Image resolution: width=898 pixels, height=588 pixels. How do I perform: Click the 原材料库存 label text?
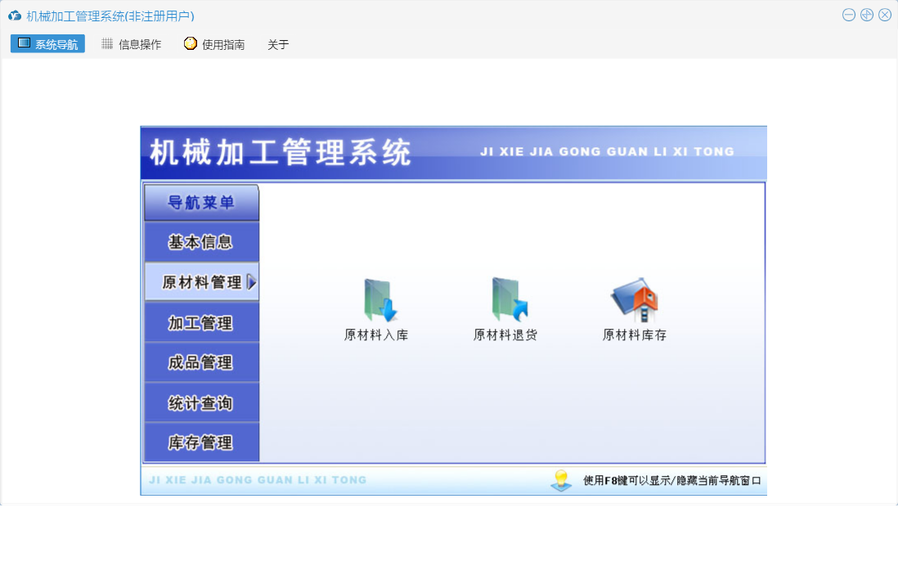pos(635,335)
